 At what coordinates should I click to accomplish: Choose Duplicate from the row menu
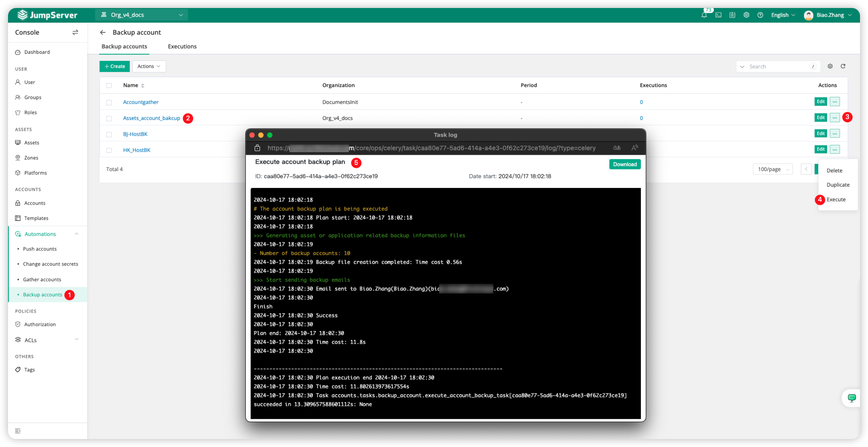click(x=838, y=185)
